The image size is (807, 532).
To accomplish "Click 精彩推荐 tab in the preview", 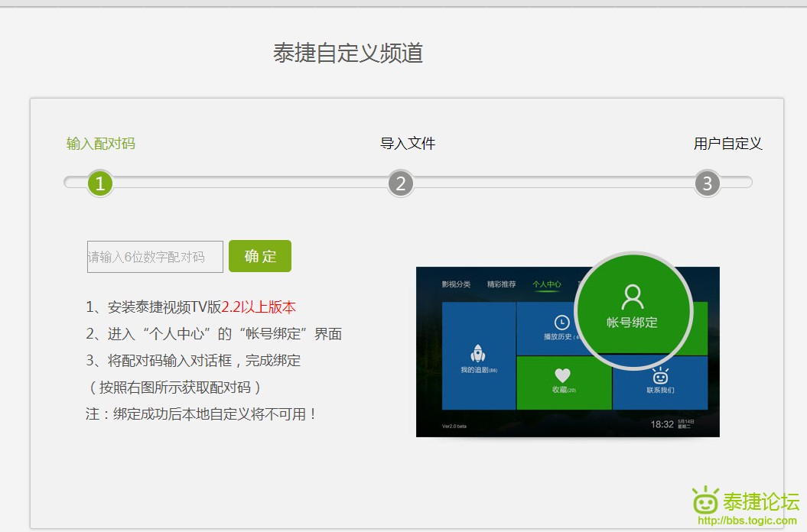I will pyautogui.click(x=501, y=284).
